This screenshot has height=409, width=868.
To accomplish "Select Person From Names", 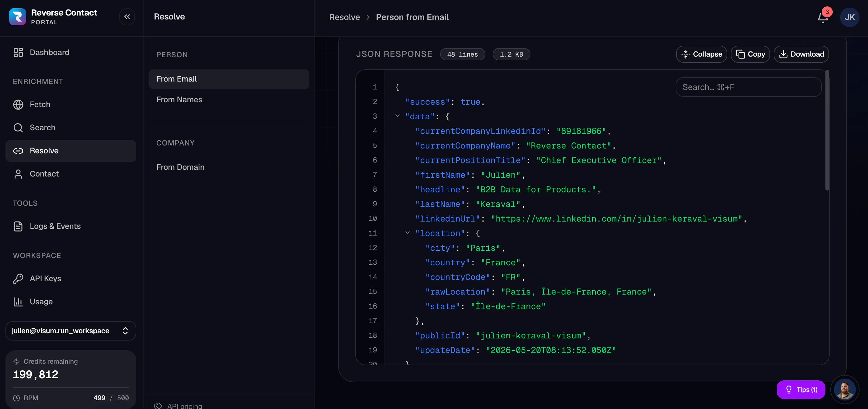I will coord(229,100).
